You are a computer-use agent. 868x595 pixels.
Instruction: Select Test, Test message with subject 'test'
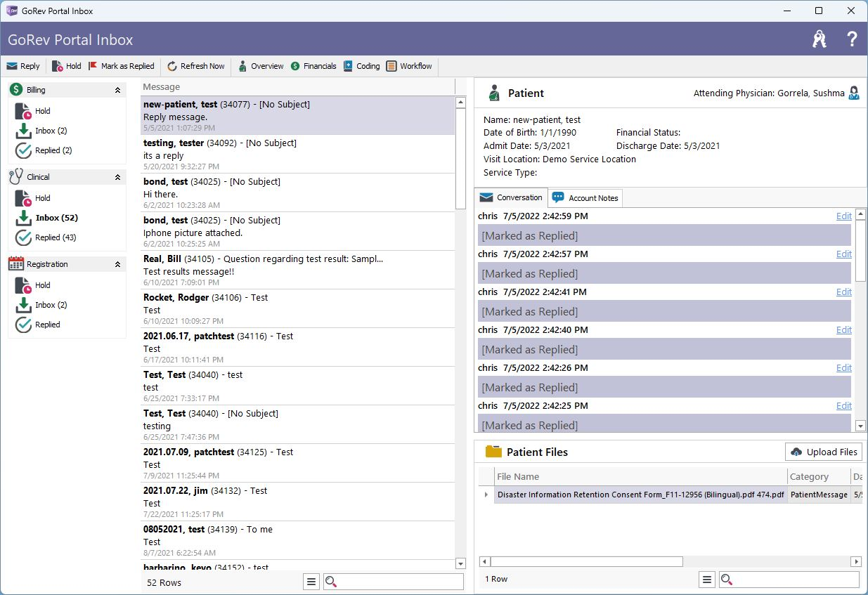[x=298, y=386]
